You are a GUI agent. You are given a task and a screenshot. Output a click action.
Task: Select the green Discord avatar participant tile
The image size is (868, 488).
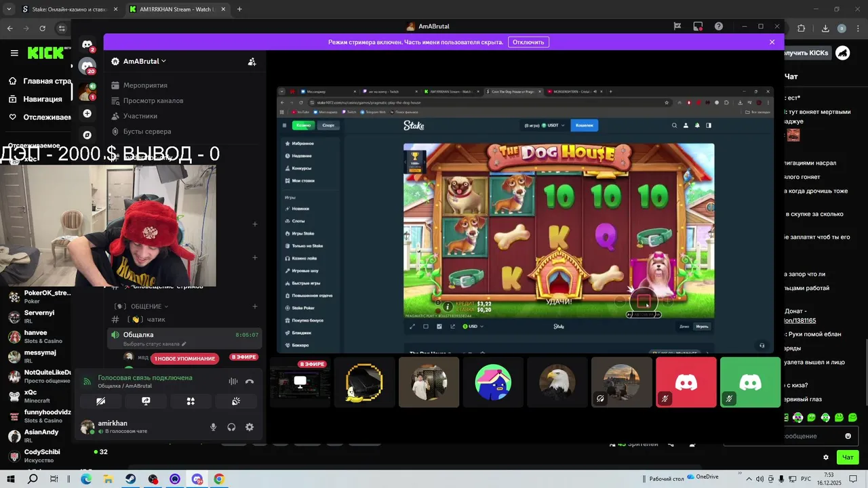[x=750, y=382]
